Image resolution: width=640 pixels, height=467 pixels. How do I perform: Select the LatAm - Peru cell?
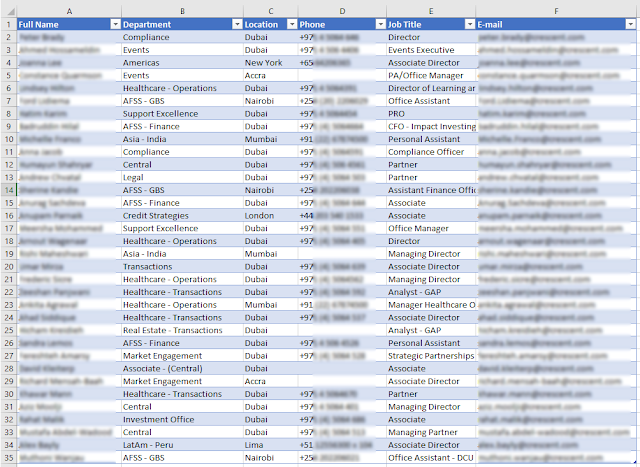pos(182,445)
